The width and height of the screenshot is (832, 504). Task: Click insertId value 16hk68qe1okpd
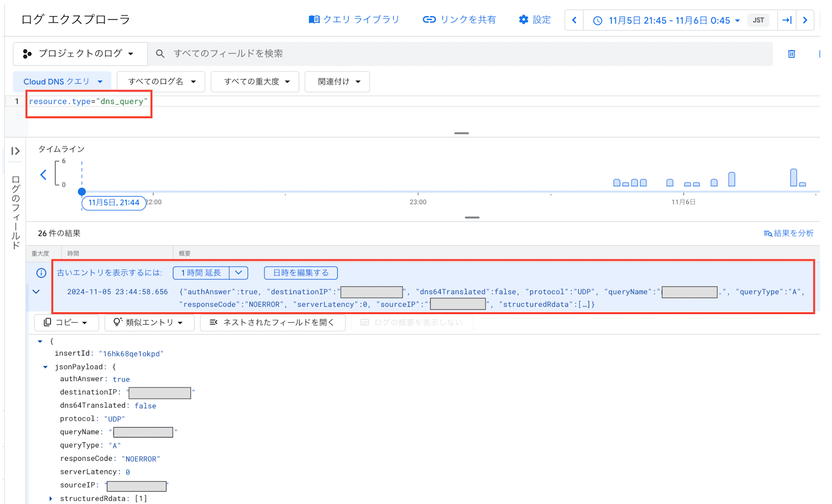click(x=131, y=354)
